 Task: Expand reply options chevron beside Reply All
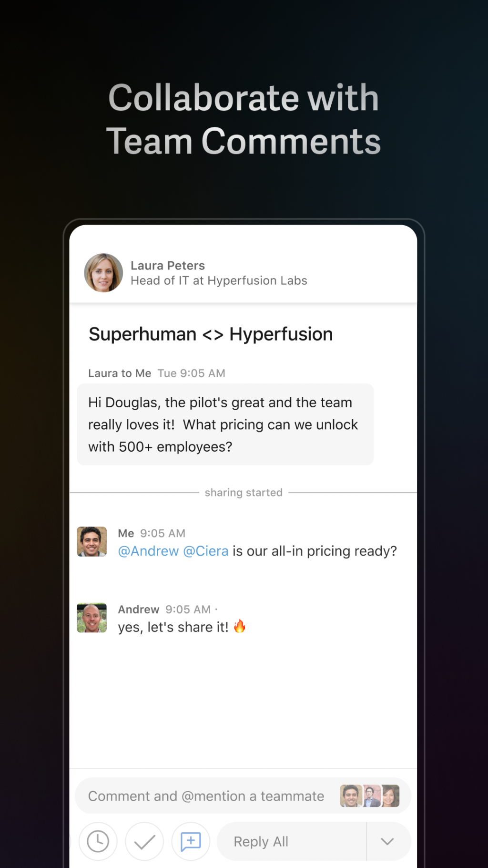pos(387,841)
